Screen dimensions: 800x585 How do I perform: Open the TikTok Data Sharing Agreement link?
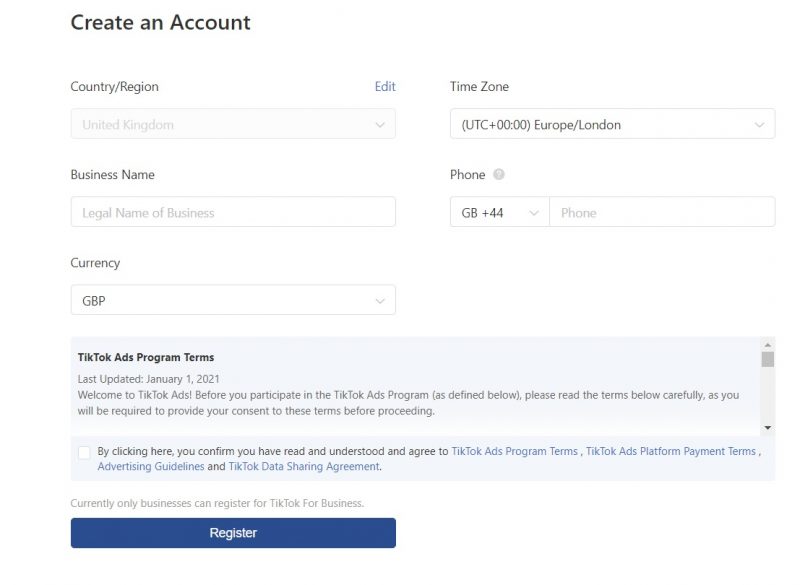pos(304,467)
